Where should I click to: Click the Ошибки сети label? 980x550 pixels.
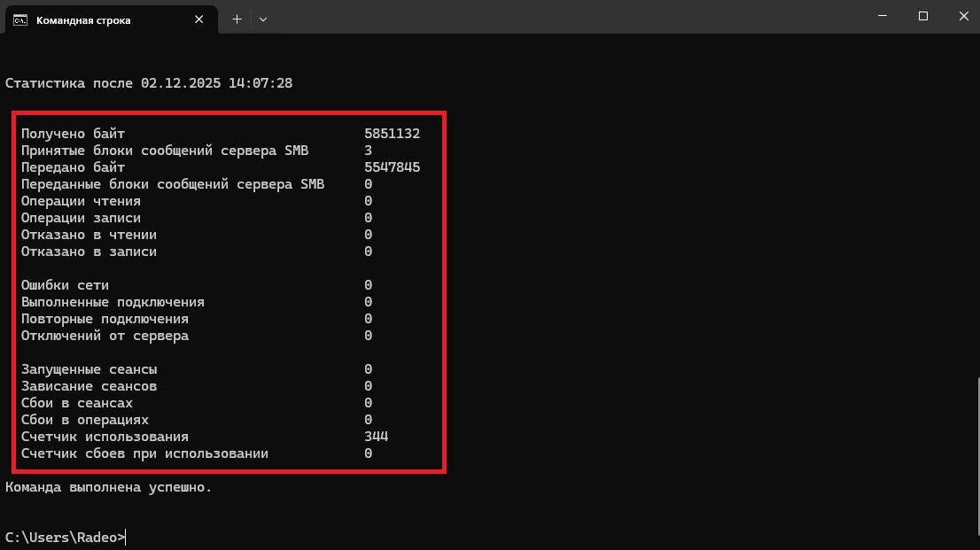(x=65, y=285)
